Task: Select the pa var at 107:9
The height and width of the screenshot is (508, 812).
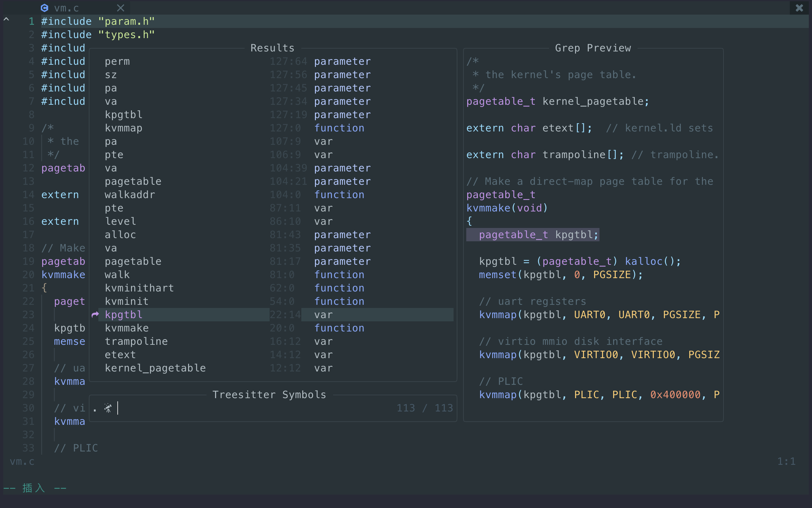Action: (273, 142)
